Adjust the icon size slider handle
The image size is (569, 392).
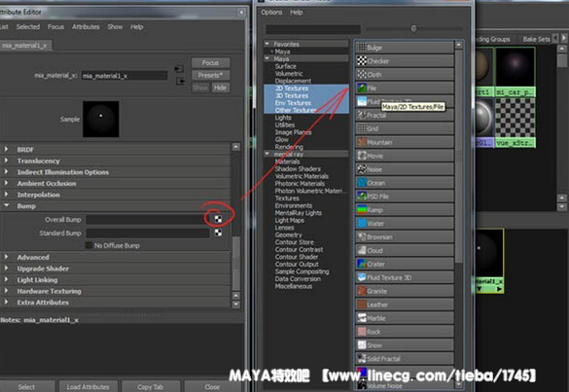tap(413, 28)
